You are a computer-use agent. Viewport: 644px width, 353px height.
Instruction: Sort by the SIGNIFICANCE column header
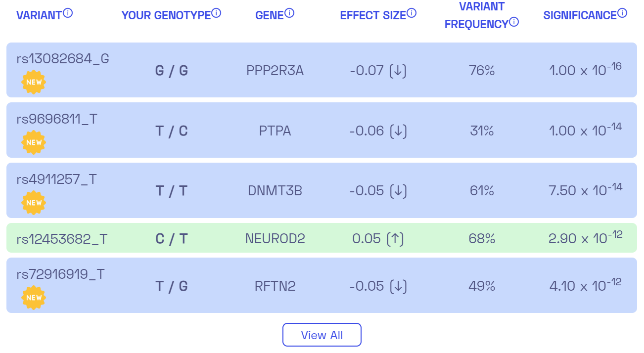[580, 14]
